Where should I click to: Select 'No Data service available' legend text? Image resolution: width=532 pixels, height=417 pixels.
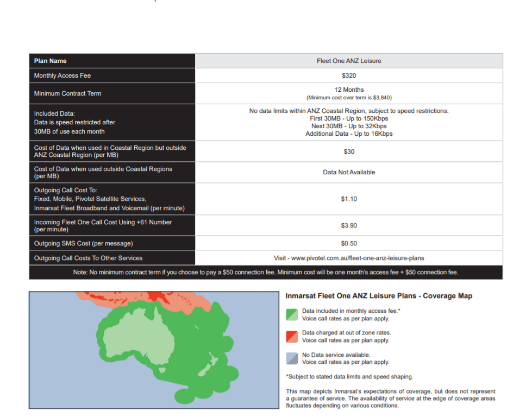pos(336,355)
